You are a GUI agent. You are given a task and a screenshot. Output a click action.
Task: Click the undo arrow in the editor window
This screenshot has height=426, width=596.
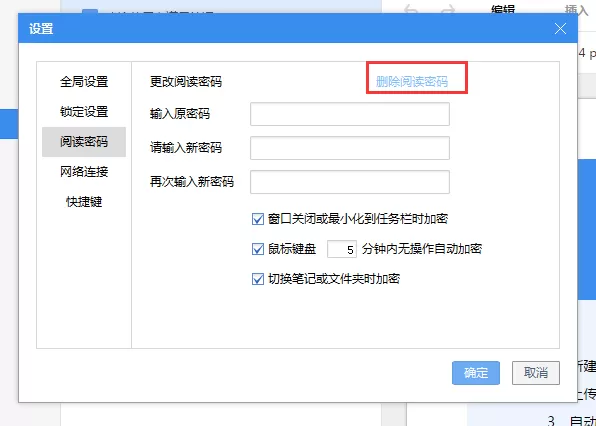click(x=411, y=9)
